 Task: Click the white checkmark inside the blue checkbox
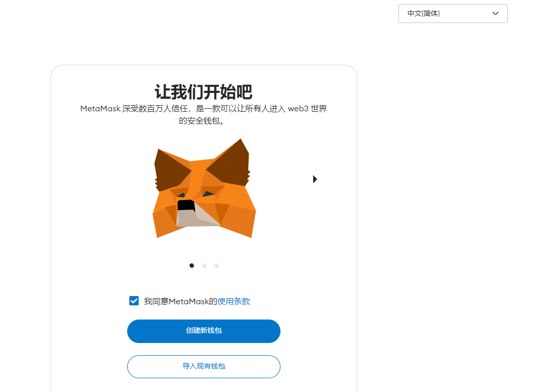point(134,301)
